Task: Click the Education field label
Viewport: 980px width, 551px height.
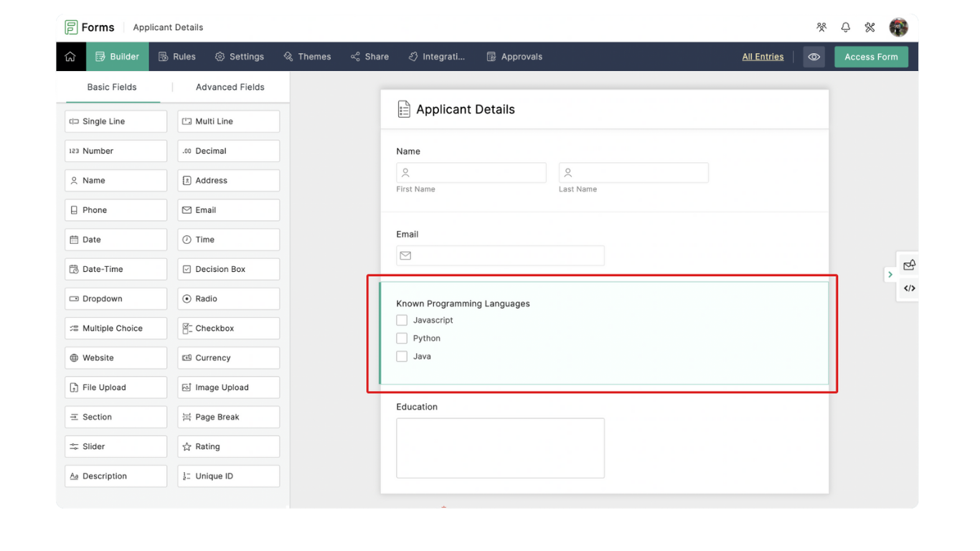Action: pos(417,407)
